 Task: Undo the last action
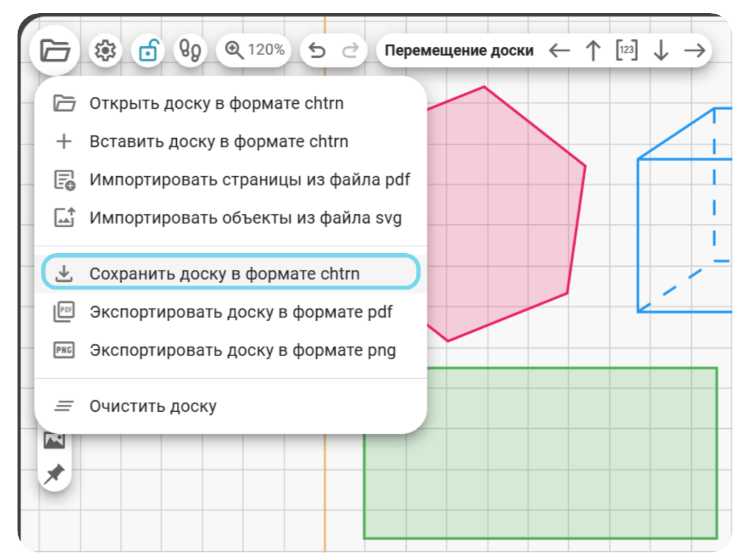pyautogui.click(x=317, y=51)
